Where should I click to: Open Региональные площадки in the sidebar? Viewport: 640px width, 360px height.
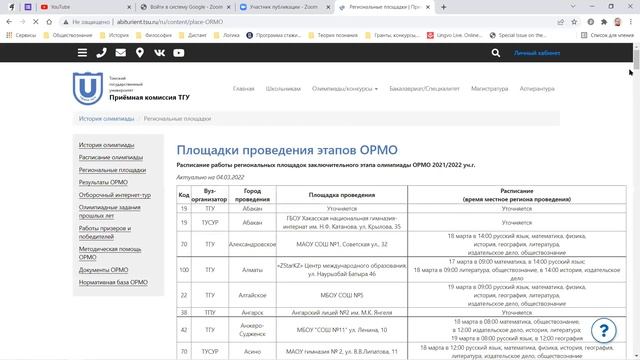(112, 170)
